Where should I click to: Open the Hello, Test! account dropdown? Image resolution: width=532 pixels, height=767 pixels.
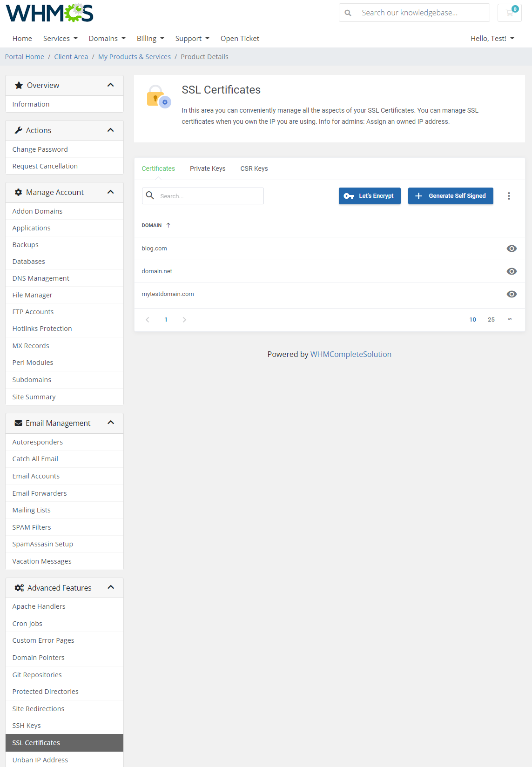click(492, 39)
